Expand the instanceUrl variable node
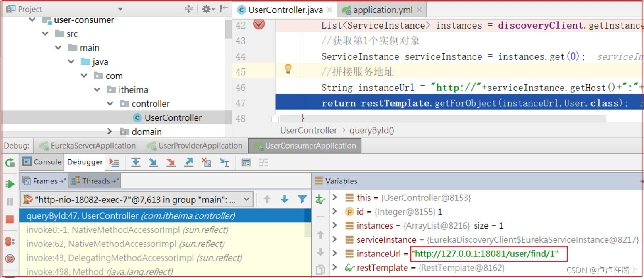Screen dimensions: 644x278 tap(335, 254)
